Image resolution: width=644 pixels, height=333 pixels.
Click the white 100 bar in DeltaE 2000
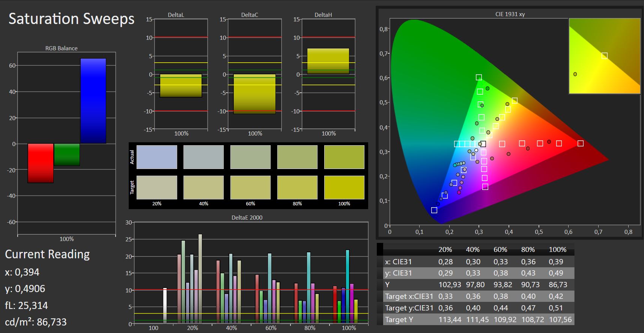pyautogui.click(x=165, y=306)
